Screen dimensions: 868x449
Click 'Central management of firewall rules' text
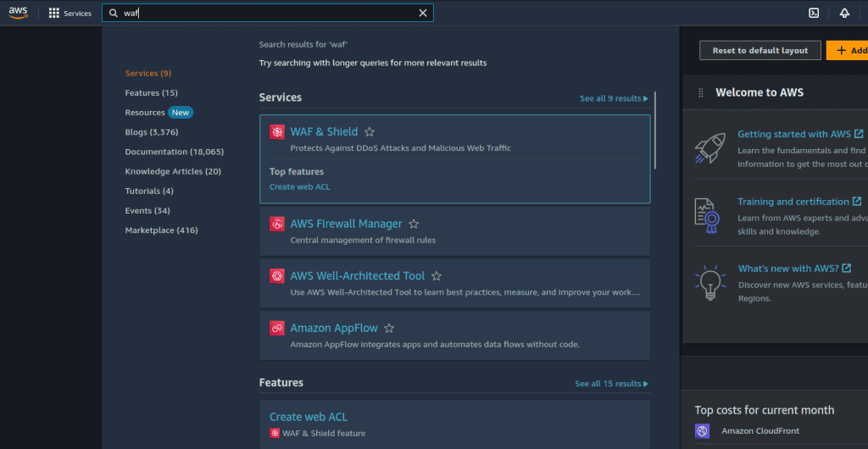363,240
